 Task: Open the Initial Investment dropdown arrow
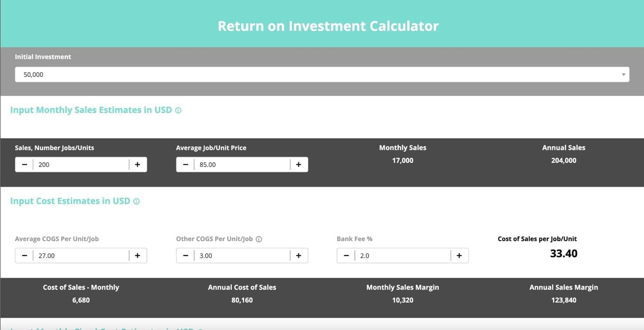(623, 75)
